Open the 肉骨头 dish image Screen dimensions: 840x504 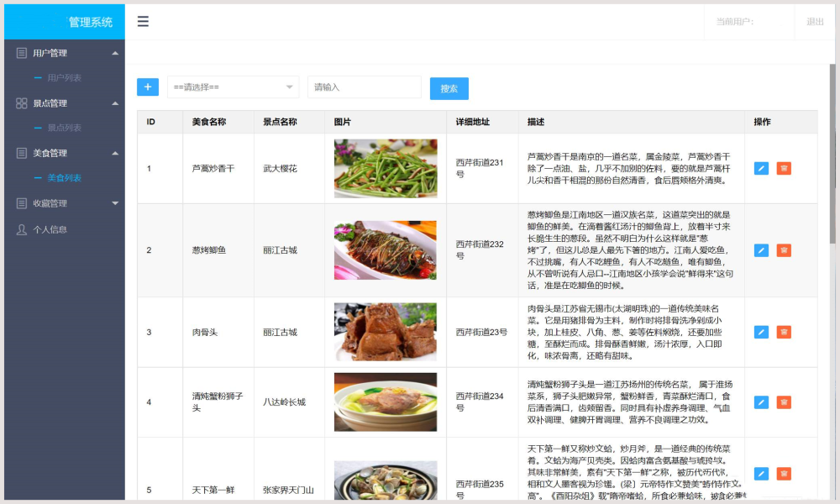point(386,332)
